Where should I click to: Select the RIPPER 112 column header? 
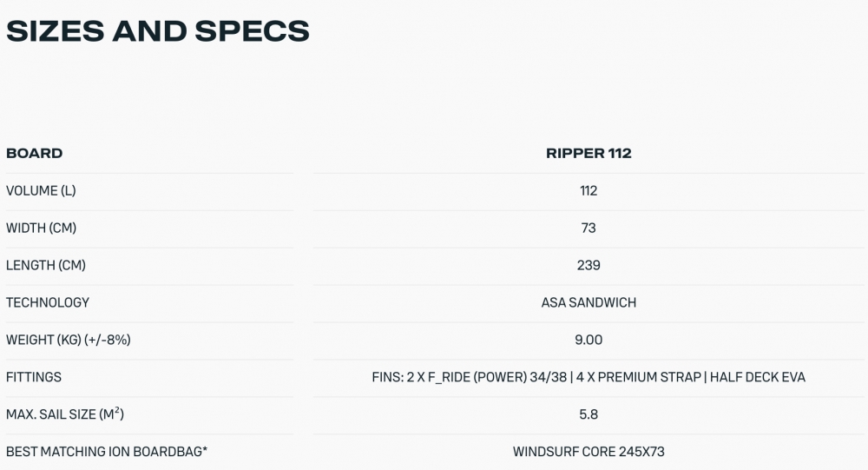[x=589, y=154]
